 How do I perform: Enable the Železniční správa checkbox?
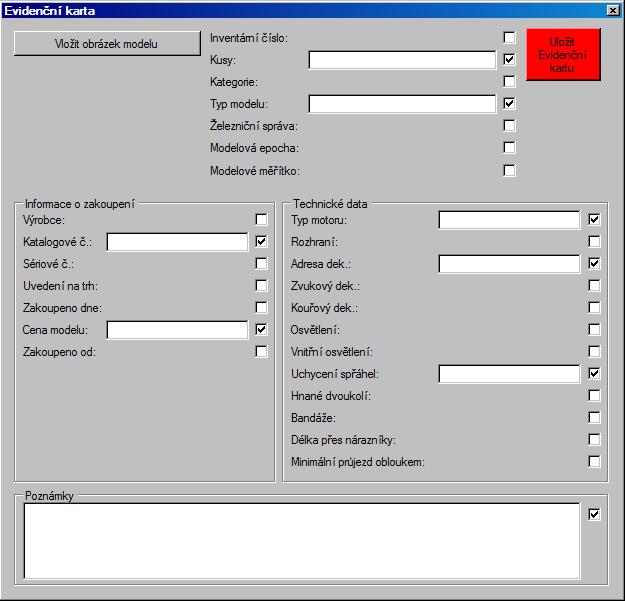[509, 125]
